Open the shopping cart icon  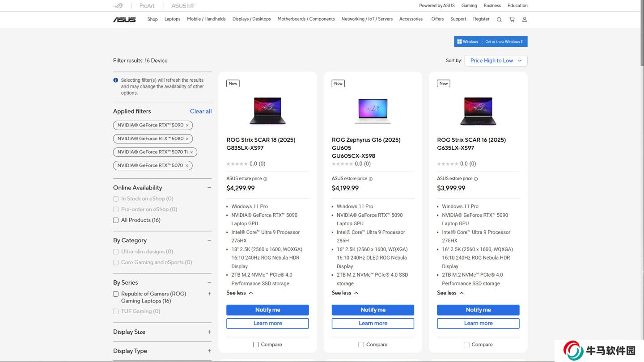click(x=512, y=19)
